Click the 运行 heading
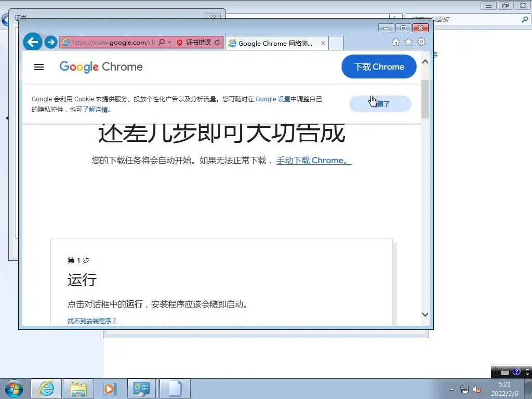Viewport: 532px width, 399px height. [82, 280]
